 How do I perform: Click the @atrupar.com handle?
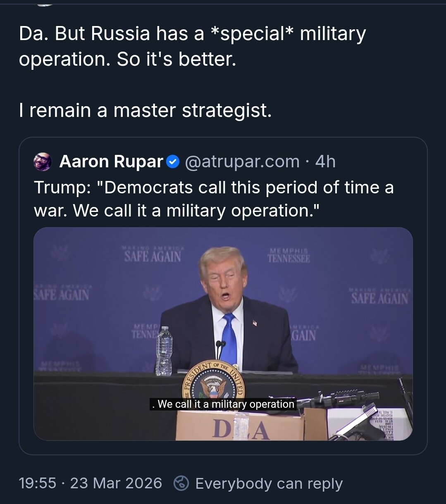tap(242, 162)
